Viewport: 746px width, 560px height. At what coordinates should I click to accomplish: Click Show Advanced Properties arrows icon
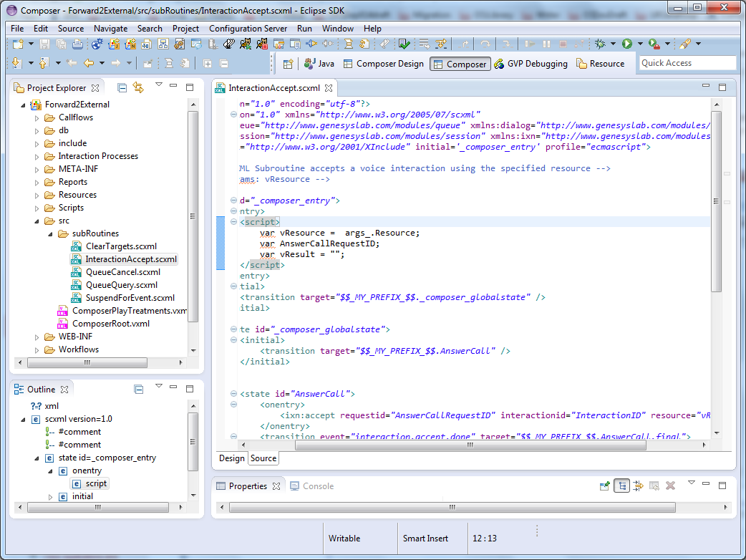(638, 486)
